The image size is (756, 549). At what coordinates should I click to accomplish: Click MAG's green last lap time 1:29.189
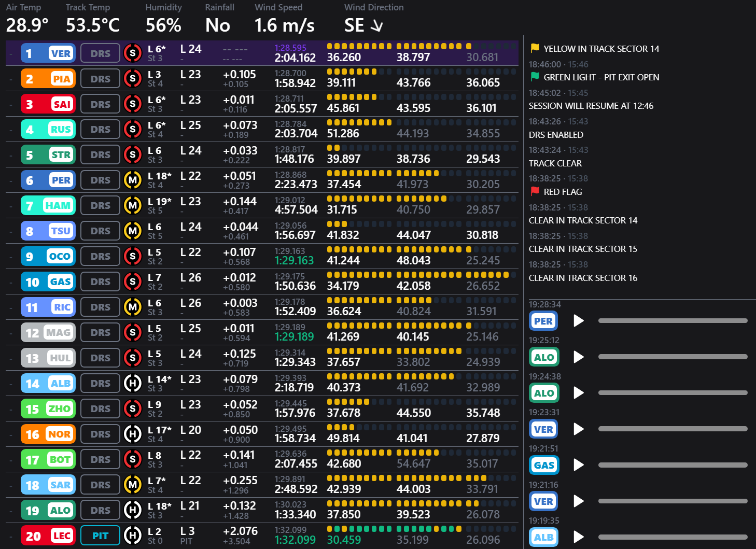point(294,336)
